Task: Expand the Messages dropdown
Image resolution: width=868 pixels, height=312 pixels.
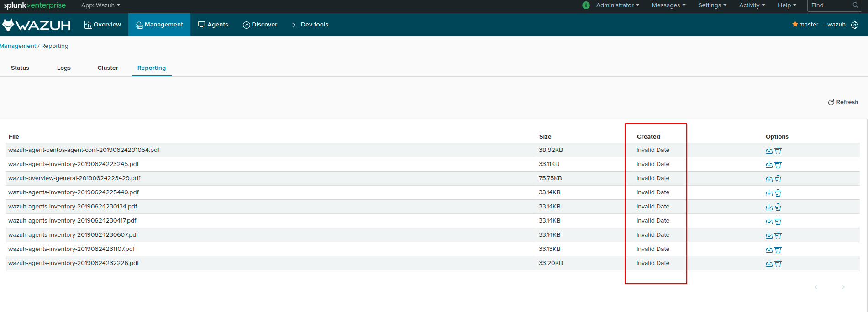Action: click(668, 5)
